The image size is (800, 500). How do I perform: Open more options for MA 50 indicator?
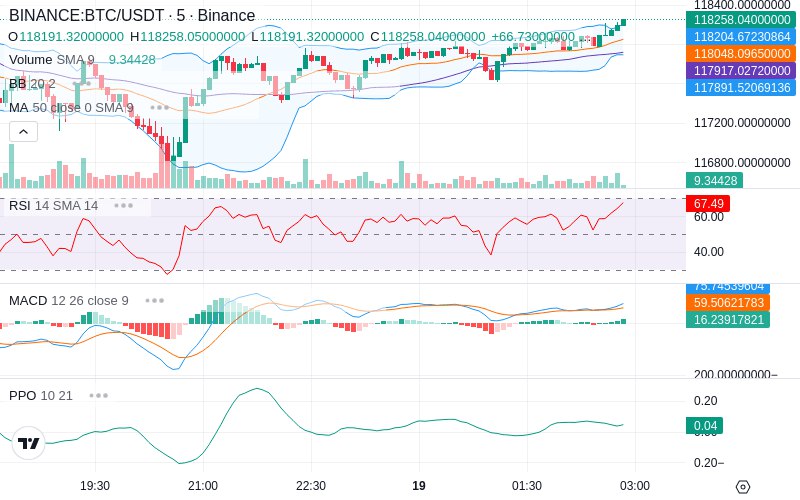160,108
